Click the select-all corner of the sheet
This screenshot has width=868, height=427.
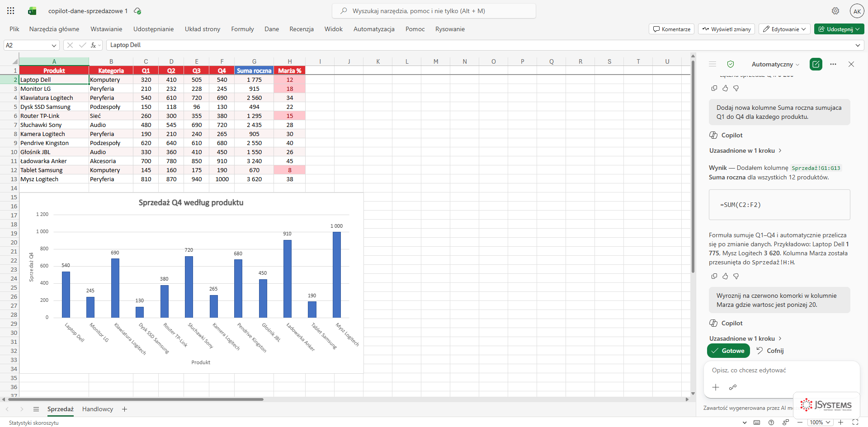coord(15,61)
